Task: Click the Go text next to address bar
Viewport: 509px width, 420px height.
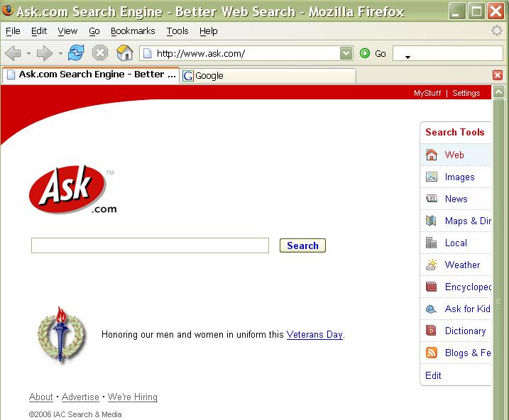Action: point(380,53)
